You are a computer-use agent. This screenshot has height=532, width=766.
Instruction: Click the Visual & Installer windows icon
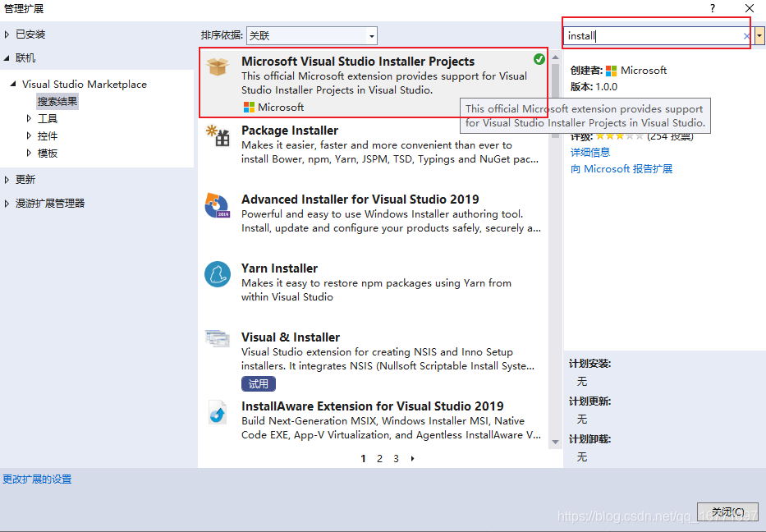coord(218,338)
